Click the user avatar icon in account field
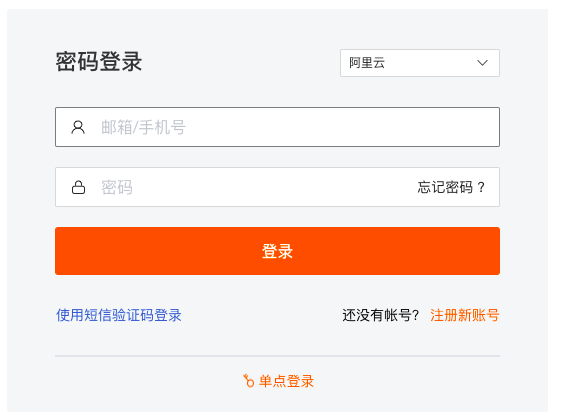Screen dimensions: 562x420 coord(78,127)
